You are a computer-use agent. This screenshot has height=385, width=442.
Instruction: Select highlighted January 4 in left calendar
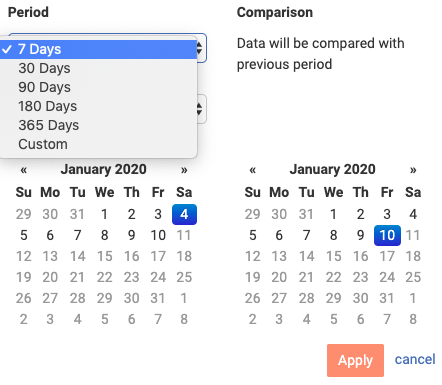coord(184,214)
